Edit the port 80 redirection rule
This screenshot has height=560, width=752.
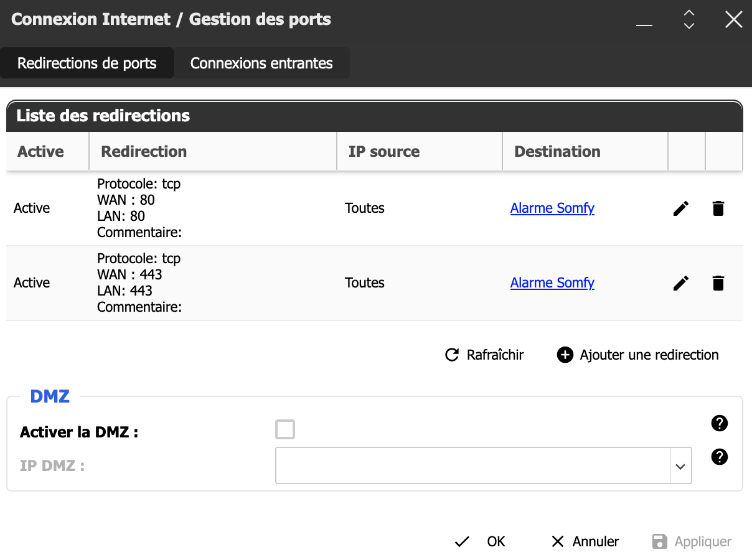tap(681, 208)
